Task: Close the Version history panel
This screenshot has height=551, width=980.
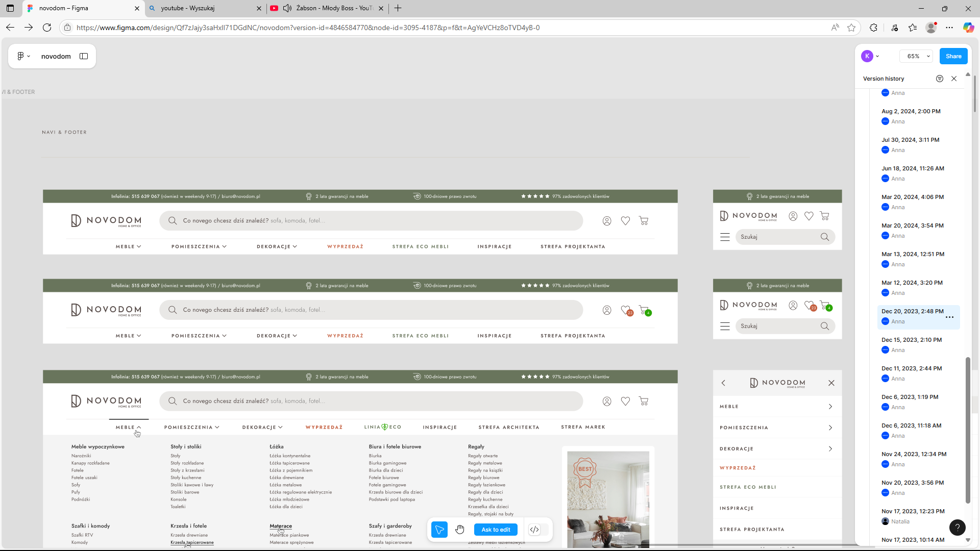Action: pyautogui.click(x=954, y=79)
